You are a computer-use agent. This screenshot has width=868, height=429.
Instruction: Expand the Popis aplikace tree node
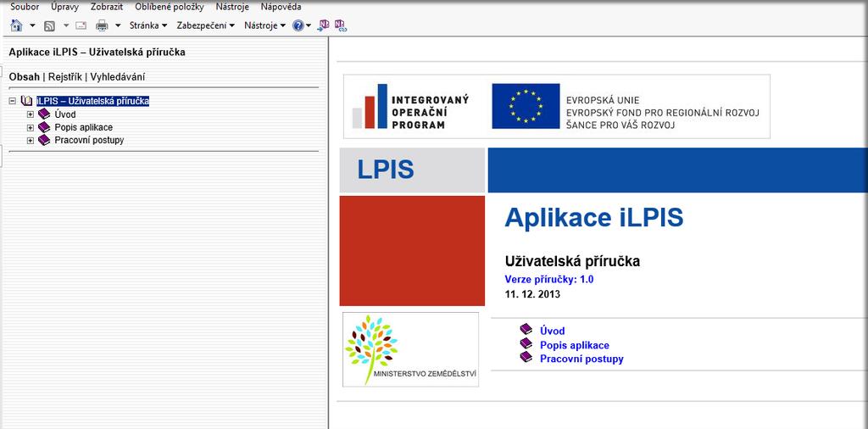pyautogui.click(x=31, y=127)
